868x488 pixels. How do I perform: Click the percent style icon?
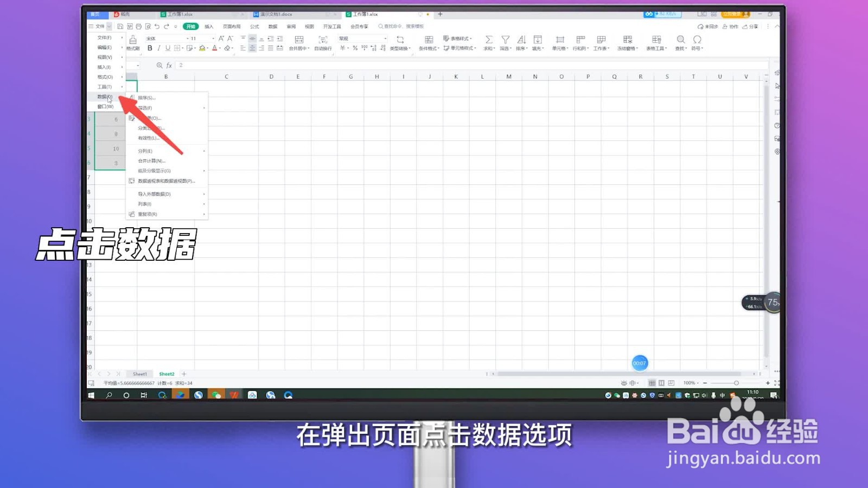tap(355, 48)
